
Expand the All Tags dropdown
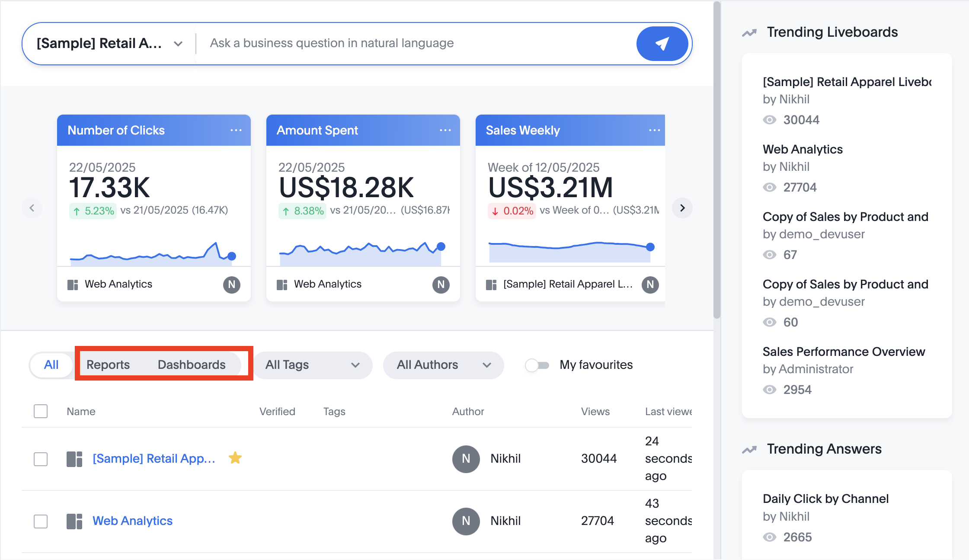click(x=312, y=365)
